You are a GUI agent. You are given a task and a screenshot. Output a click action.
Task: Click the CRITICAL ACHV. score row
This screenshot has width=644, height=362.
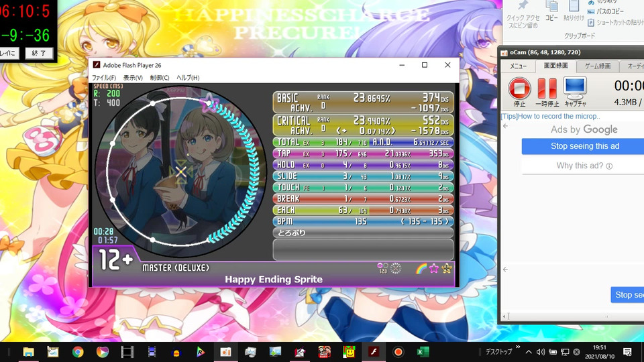363,125
